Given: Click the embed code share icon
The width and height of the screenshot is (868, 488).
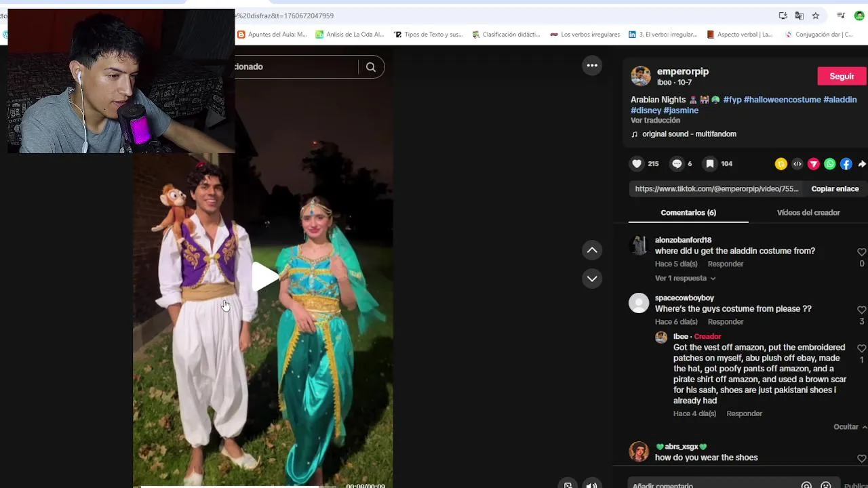Looking at the screenshot, I should (x=797, y=164).
